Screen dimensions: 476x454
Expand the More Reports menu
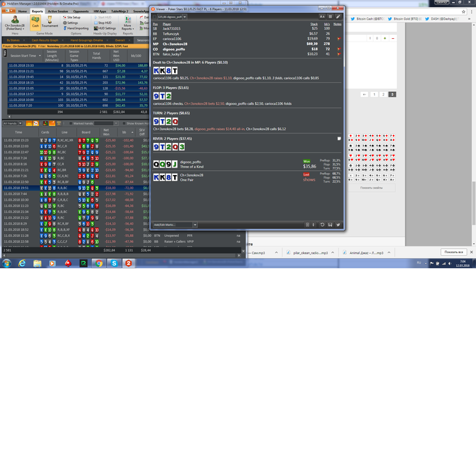[128, 24]
